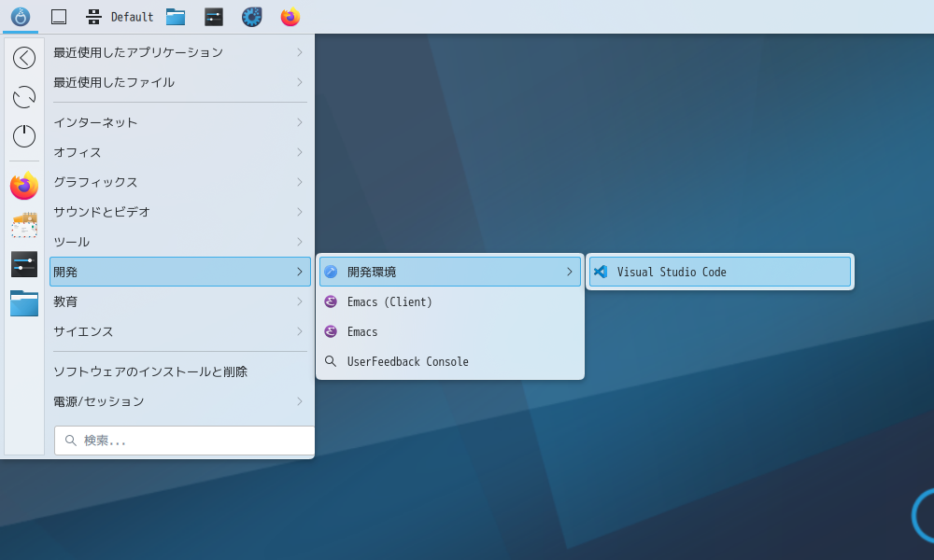
Task: Click the circular arrows icon in the menu sidebar
Action: (x=24, y=97)
